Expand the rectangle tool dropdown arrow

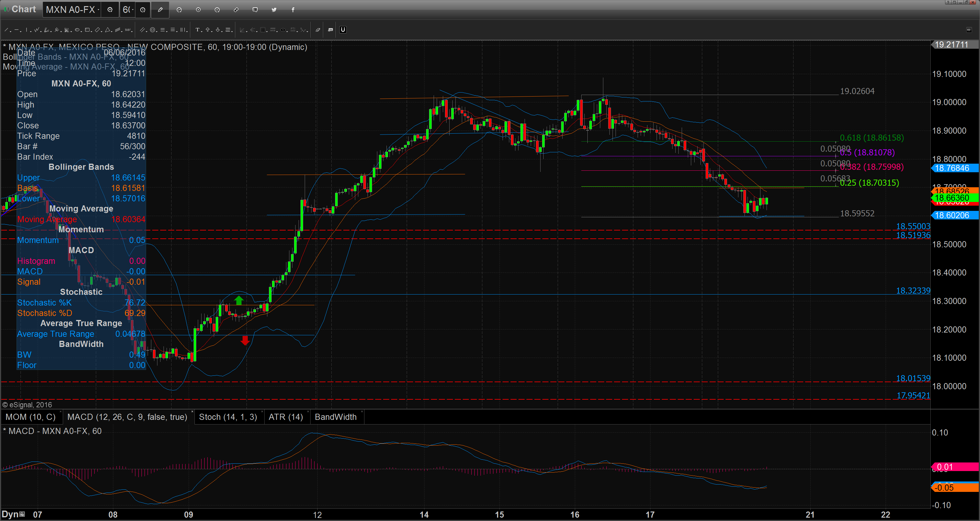[x=91, y=31]
